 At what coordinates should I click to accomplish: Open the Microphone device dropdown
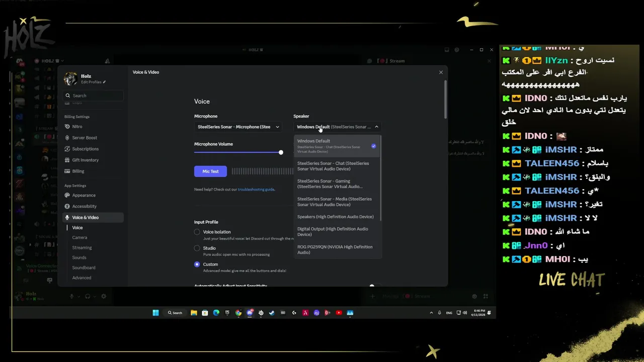coord(238,127)
